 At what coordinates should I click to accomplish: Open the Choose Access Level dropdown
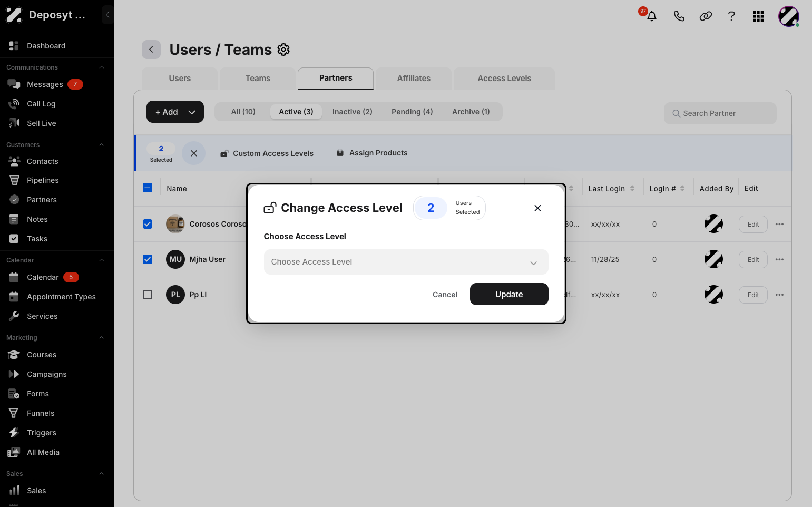tap(406, 262)
